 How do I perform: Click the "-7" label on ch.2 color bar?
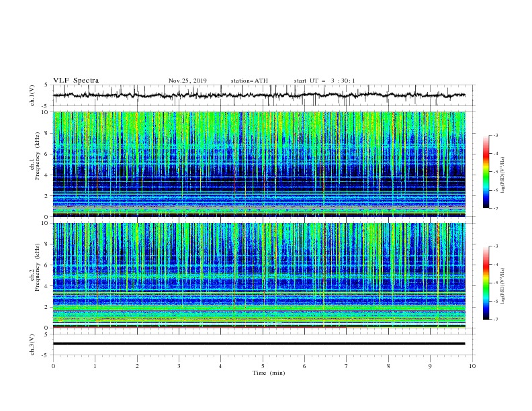click(x=495, y=320)
